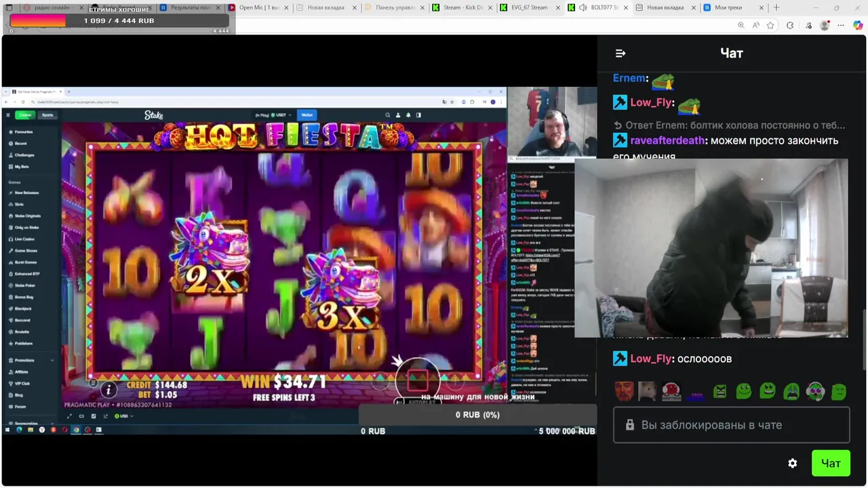Click the Windows Start button in stream
This screenshot has height=488, width=868.
point(7,430)
